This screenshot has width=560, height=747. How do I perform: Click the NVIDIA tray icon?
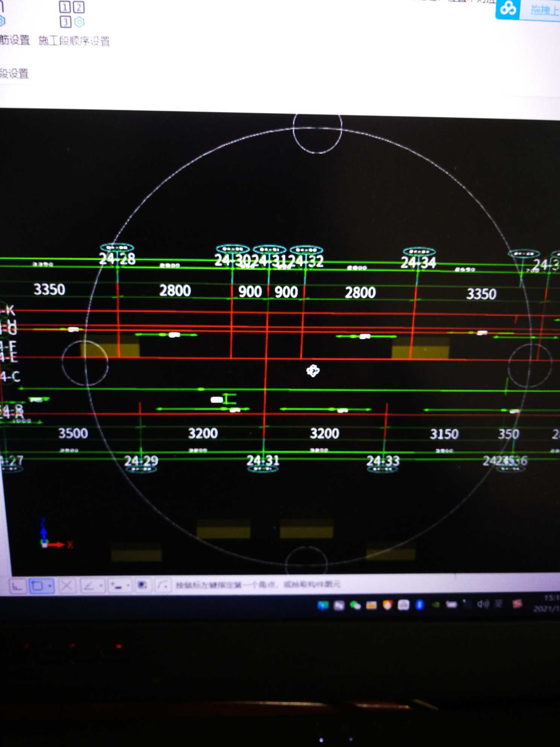click(435, 605)
